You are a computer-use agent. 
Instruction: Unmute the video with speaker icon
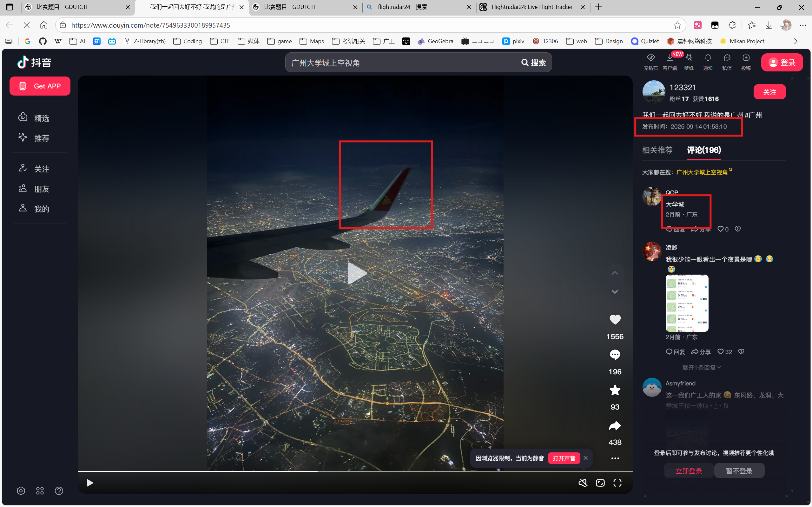(x=583, y=483)
